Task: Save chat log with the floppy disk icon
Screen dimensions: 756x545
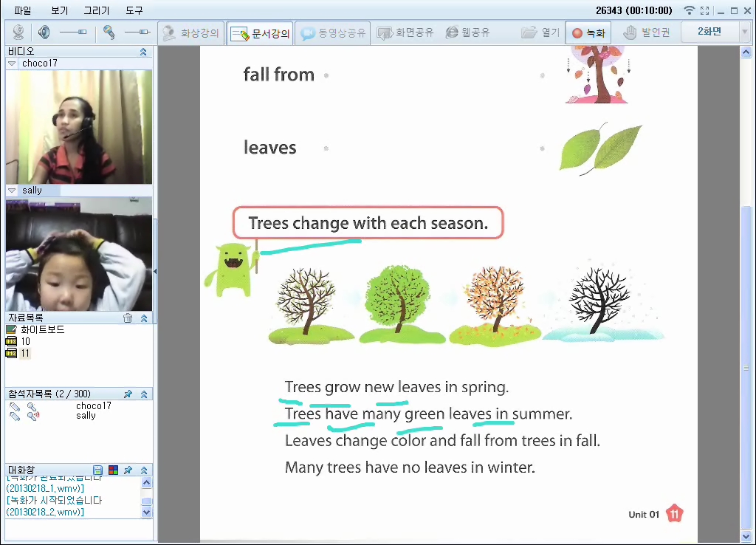Action: pos(97,470)
